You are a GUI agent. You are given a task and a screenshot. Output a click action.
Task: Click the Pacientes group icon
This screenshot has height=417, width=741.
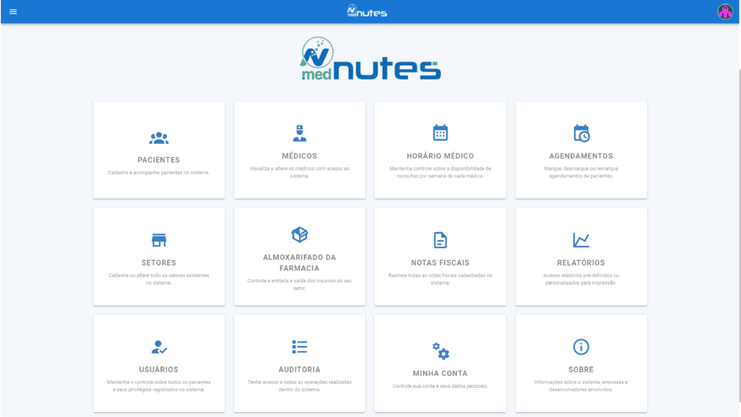(x=159, y=138)
